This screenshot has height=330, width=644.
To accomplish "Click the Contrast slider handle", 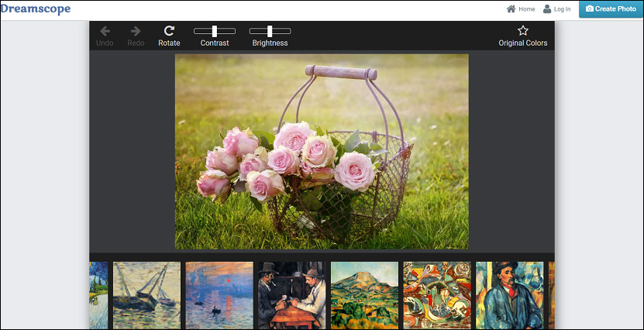I will tap(215, 31).
